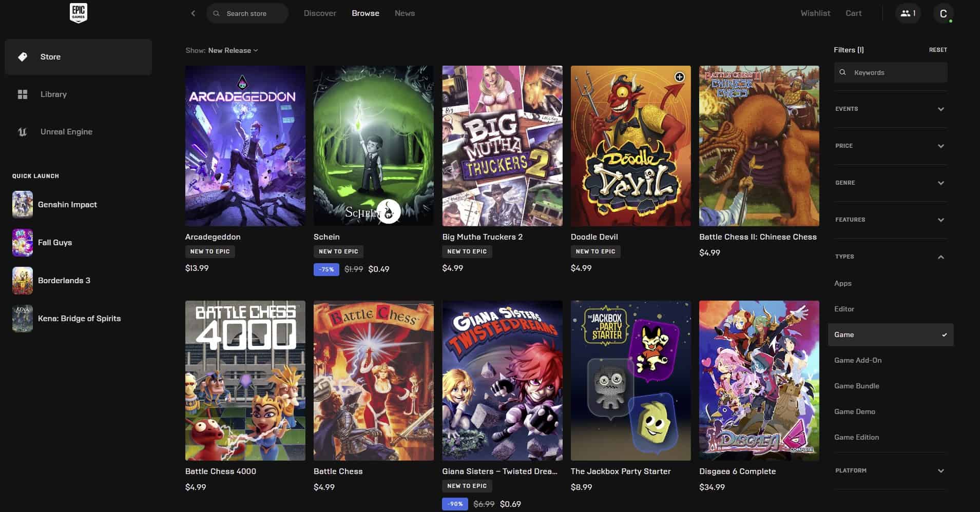Switch to the Discover tab
Image resolution: width=980 pixels, height=512 pixels.
point(319,13)
